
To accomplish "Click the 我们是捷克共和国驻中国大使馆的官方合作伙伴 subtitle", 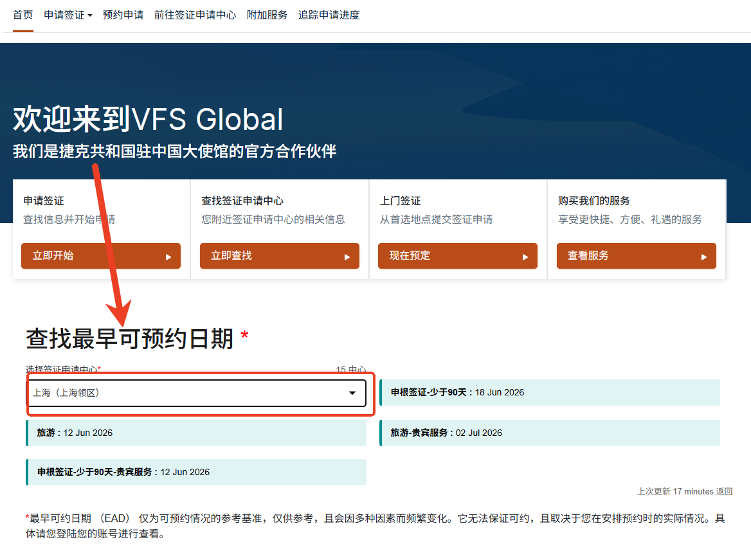I will pyautogui.click(x=175, y=151).
